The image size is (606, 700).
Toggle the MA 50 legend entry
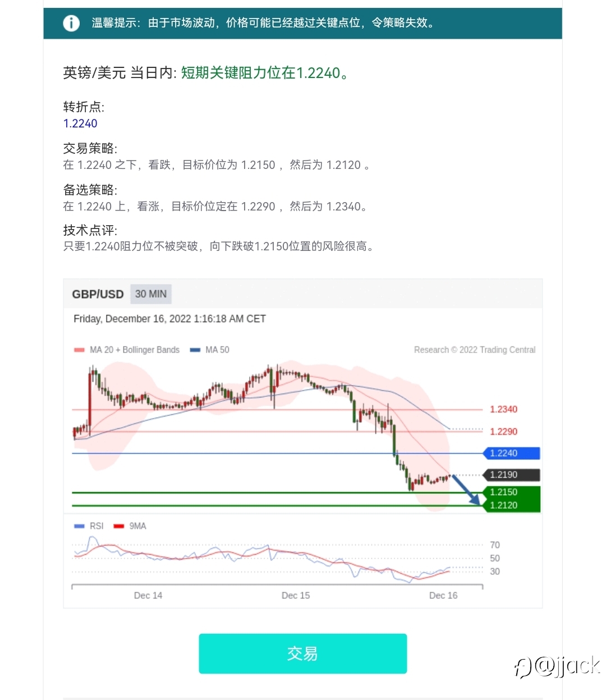[210, 350]
